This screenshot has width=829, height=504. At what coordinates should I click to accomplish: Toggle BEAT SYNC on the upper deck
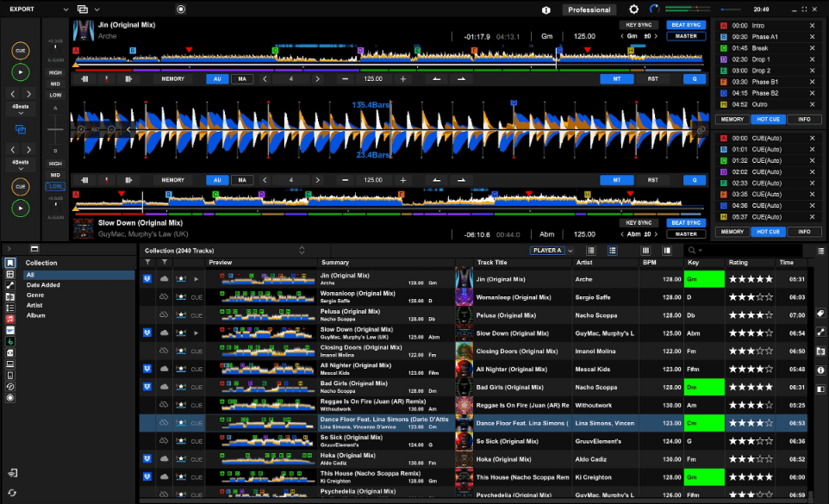coord(686,25)
